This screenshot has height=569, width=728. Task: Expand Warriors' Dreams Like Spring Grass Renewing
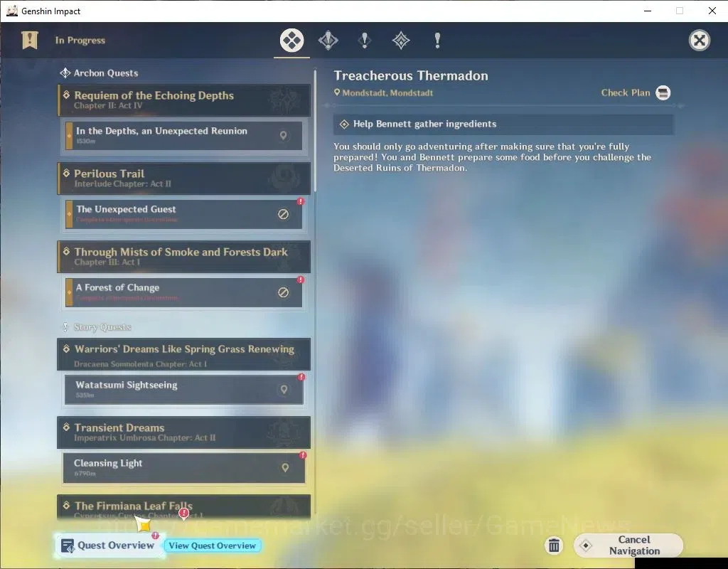point(184,354)
